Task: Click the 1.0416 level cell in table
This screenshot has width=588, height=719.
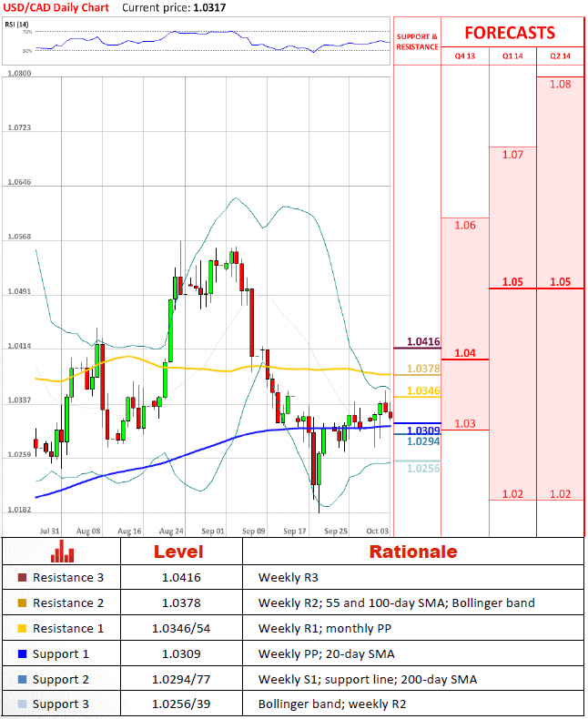Action: pyautogui.click(x=181, y=578)
